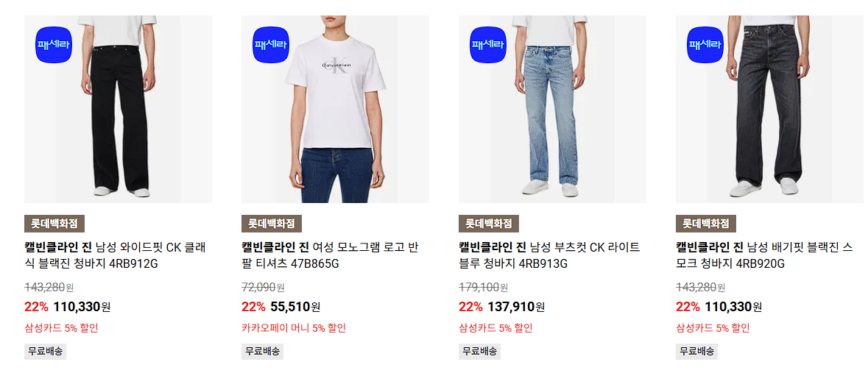Click the 패세라 badge on white logo t-shirt
The width and height of the screenshot is (868, 373).
[x=271, y=45]
